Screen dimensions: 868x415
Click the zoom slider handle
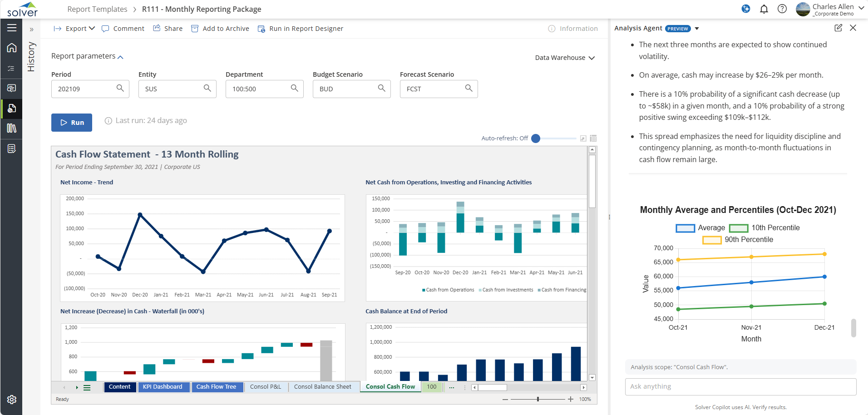click(538, 399)
